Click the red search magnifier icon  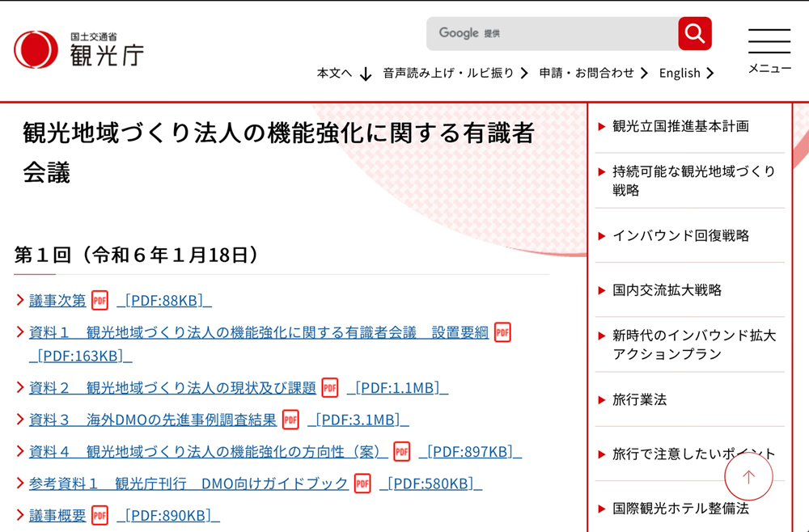point(694,33)
